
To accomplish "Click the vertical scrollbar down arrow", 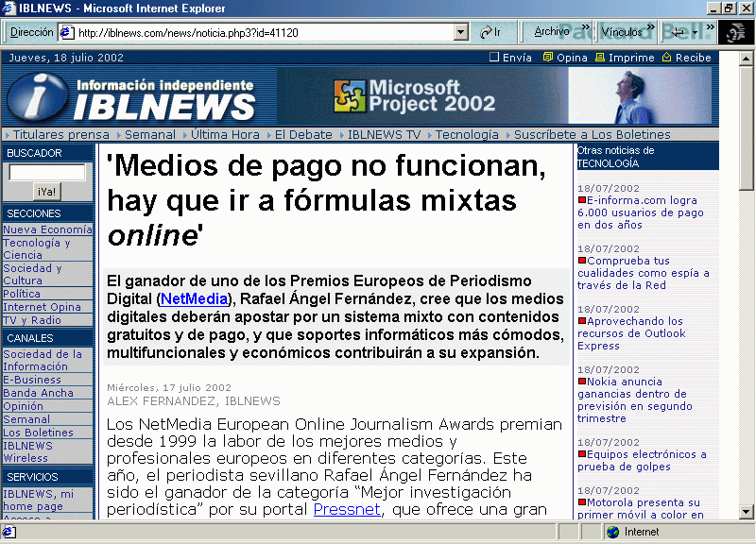I will coord(746,511).
